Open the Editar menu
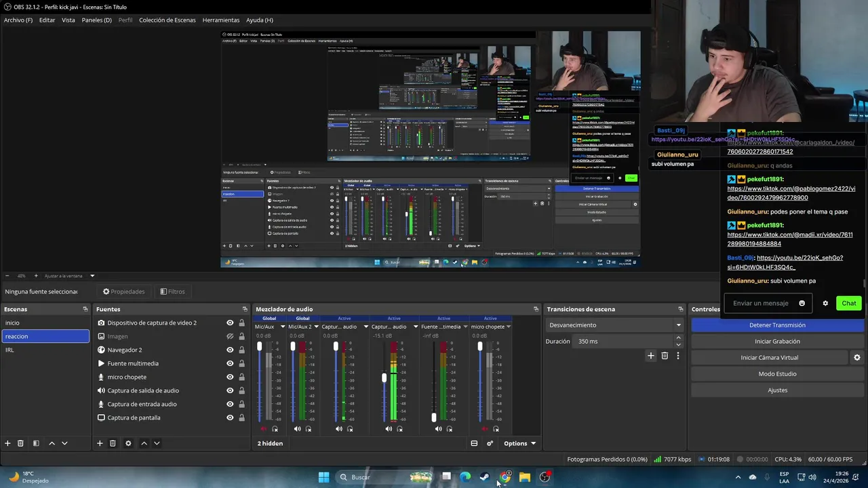 [47, 20]
